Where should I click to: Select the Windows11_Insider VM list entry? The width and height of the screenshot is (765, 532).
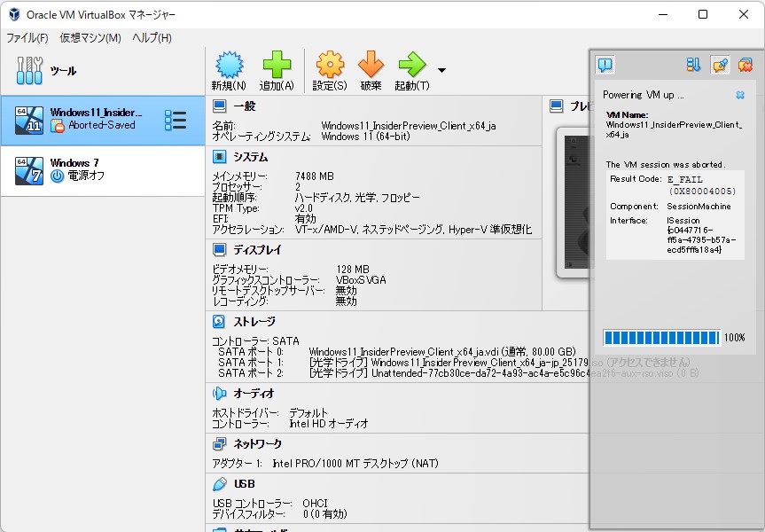(x=103, y=121)
